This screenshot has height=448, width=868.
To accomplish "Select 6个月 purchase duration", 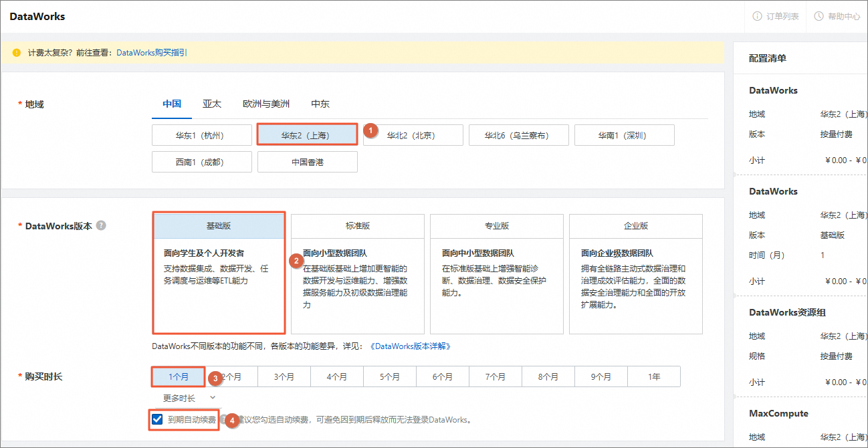I will pos(443,376).
